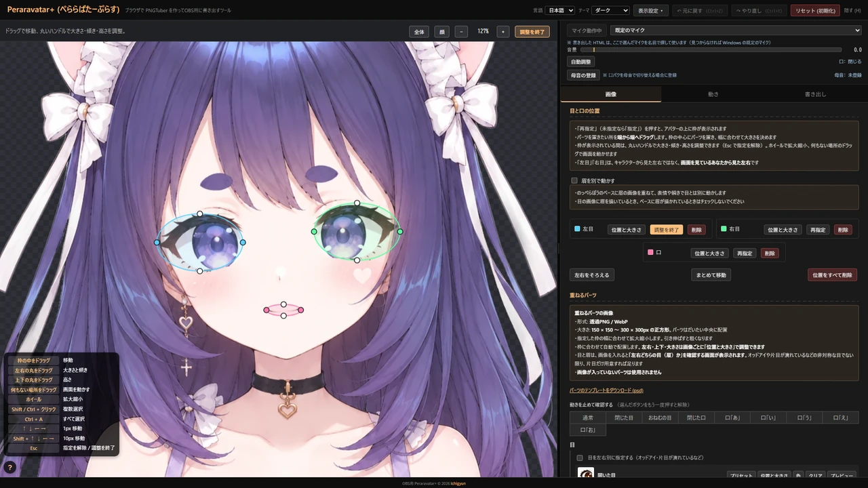Click the bottom handle of the green right-eye ellipse
This screenshot has height=488, width=868.
pyautogui.click(x=357, y=260)
